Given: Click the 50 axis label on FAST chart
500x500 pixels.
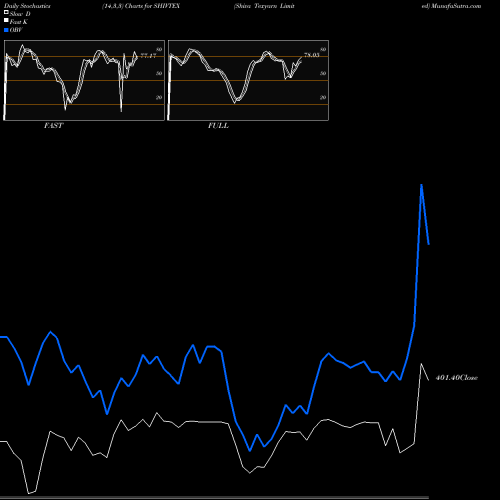Looking at the screenshot, I should [x=159, y=74].
